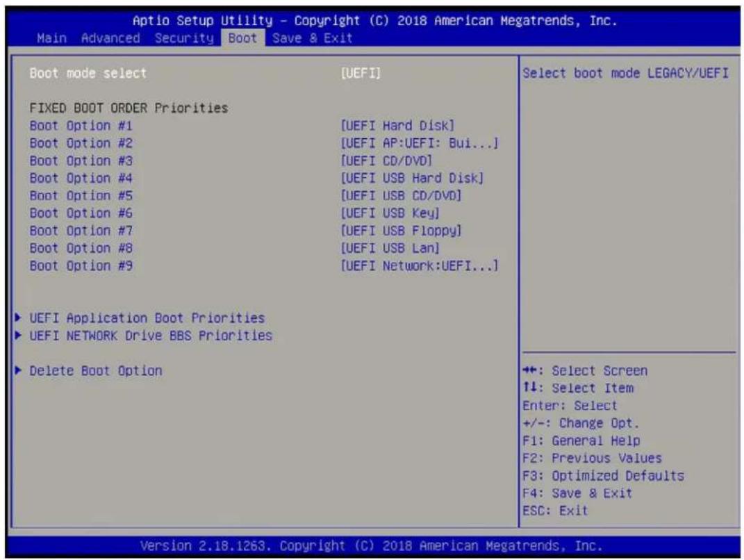The height and width of the screenshot is (560, 744).
Task: Click the Enter: Select key hint
Action: (570, 406)
